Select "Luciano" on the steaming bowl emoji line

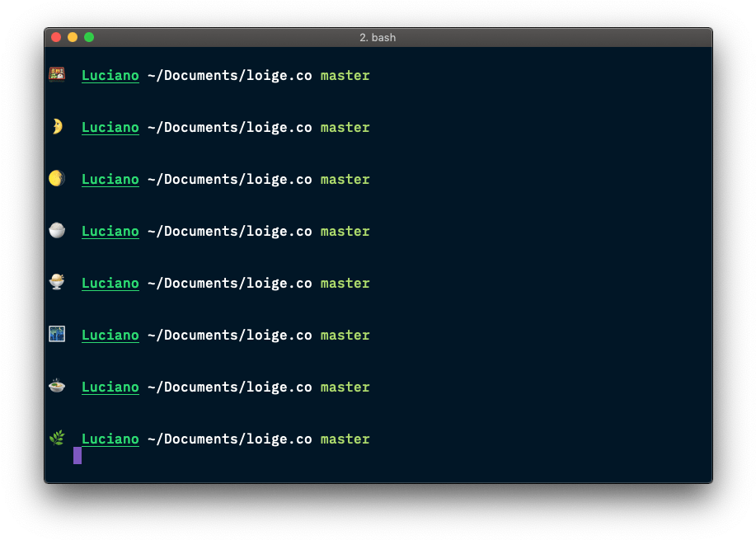coord(110,387)
